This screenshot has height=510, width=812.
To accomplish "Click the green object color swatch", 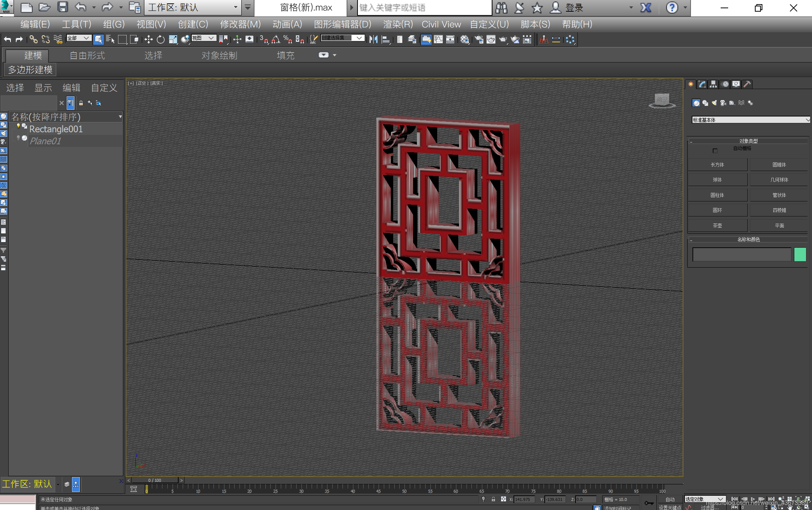I will point(800,254).
